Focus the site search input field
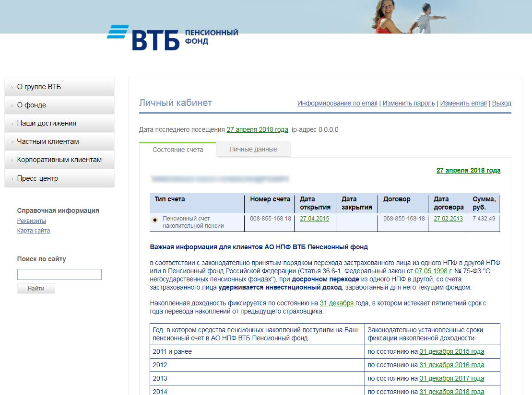This screenshot has width=532, height=395. tap(59, 274)
